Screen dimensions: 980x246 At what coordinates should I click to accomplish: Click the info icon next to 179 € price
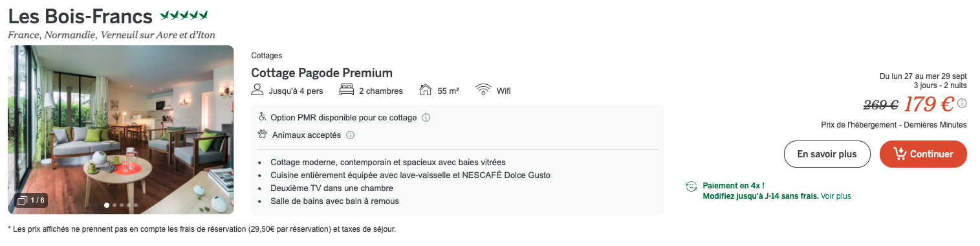(962, 104)
